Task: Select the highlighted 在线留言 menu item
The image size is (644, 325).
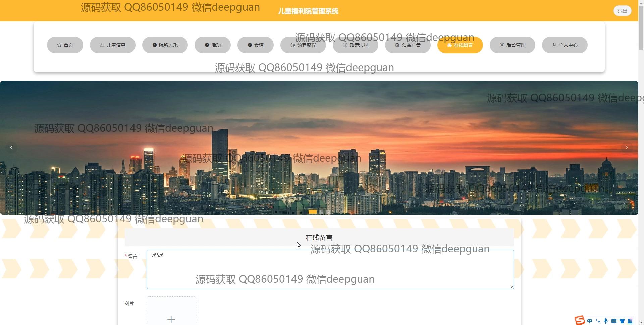Action: tap(460, 45)
